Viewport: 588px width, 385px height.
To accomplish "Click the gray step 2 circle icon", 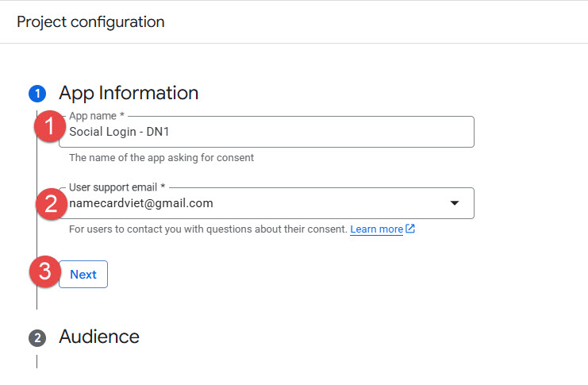I will click(x=37, y=337).
